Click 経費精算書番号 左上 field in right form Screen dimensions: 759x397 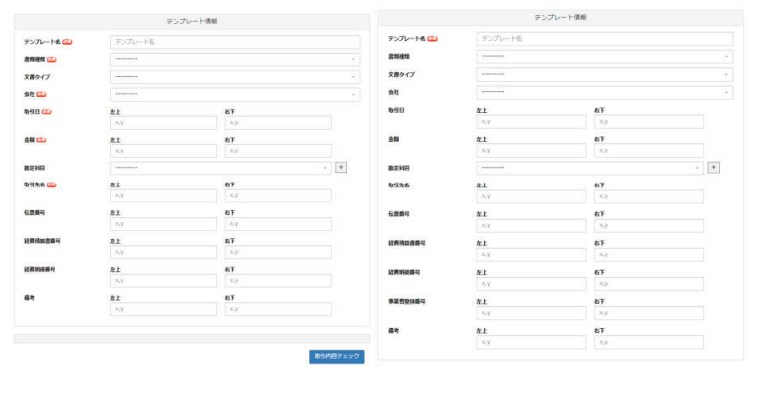[x=531, y=255]
